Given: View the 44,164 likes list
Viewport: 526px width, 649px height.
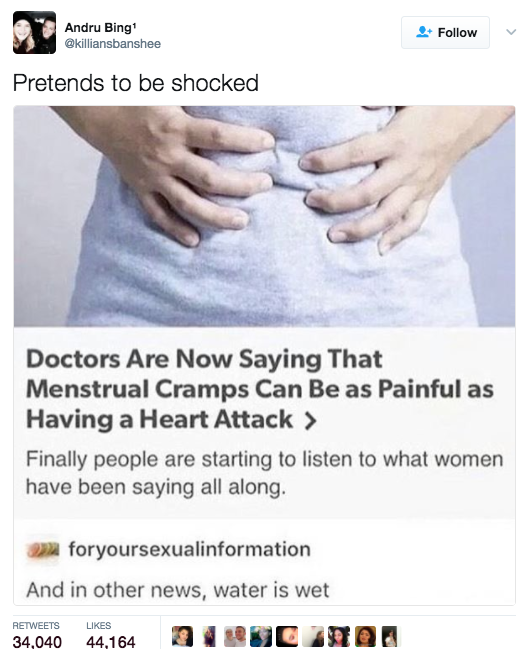Looking at the screenshot, I should tap(110, 634).
